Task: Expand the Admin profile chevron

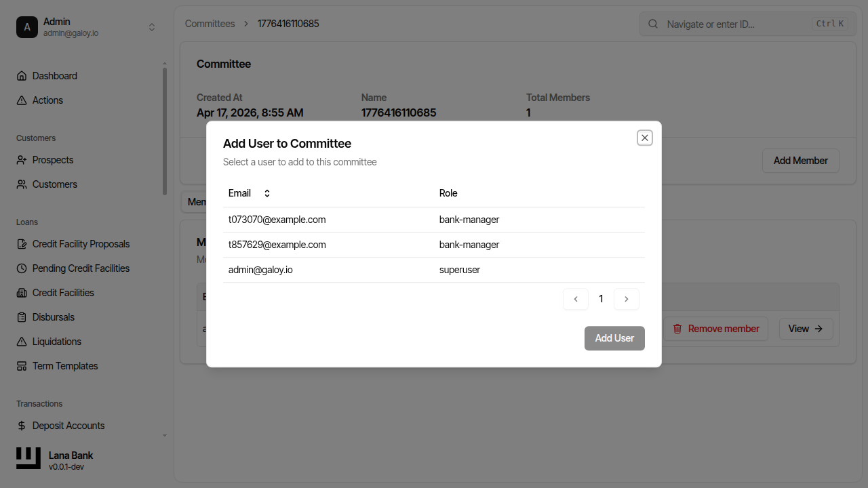Action: pyautogui.click(x=152, y=26)
